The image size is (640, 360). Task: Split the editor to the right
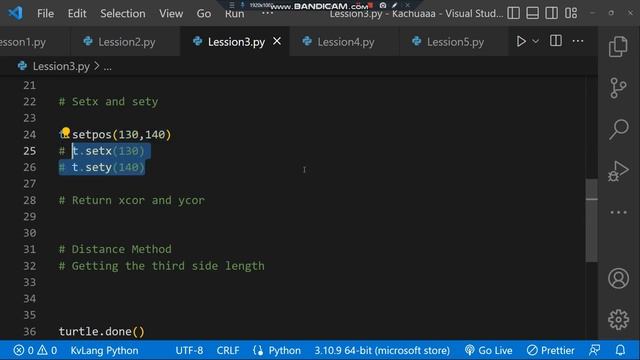556,41
